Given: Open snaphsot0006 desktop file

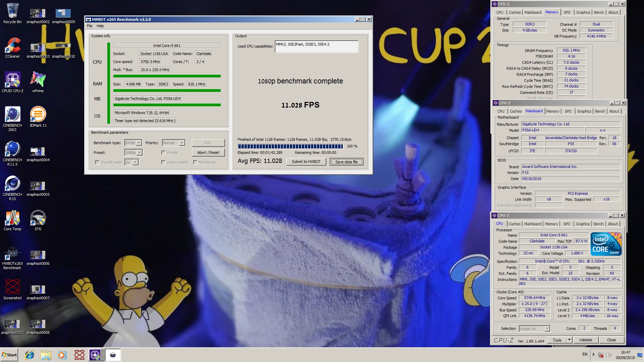Looking at the screenshot, I should [38, 257].
